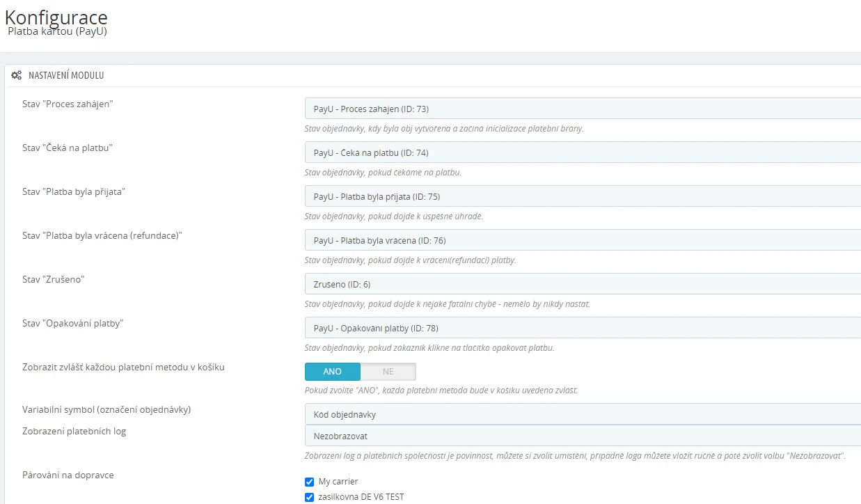Expand the "Zrušeno" state dropdown
861x504 pixels.
582,284
